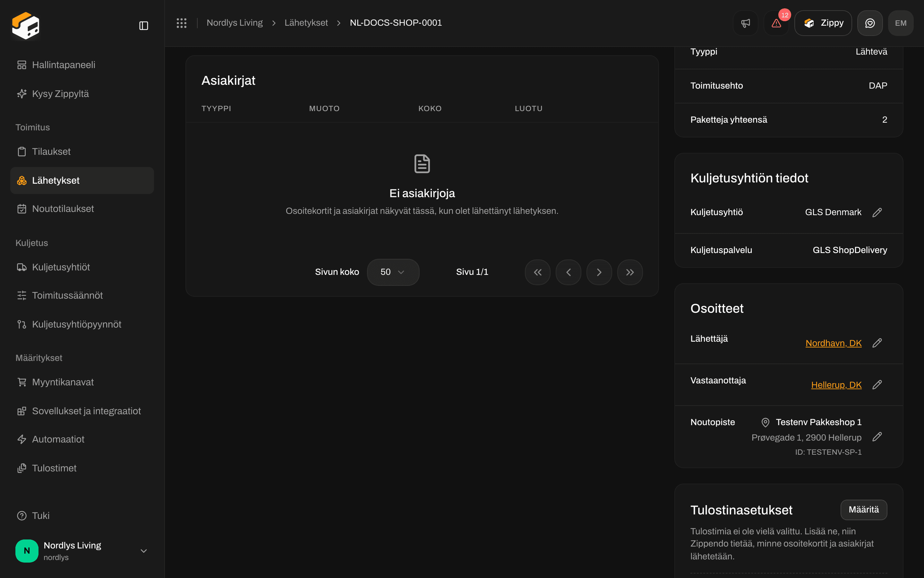
Task: Edit the Noutopiste pickup point pencil
Action: pyautogui.click(x=877, y=437)
